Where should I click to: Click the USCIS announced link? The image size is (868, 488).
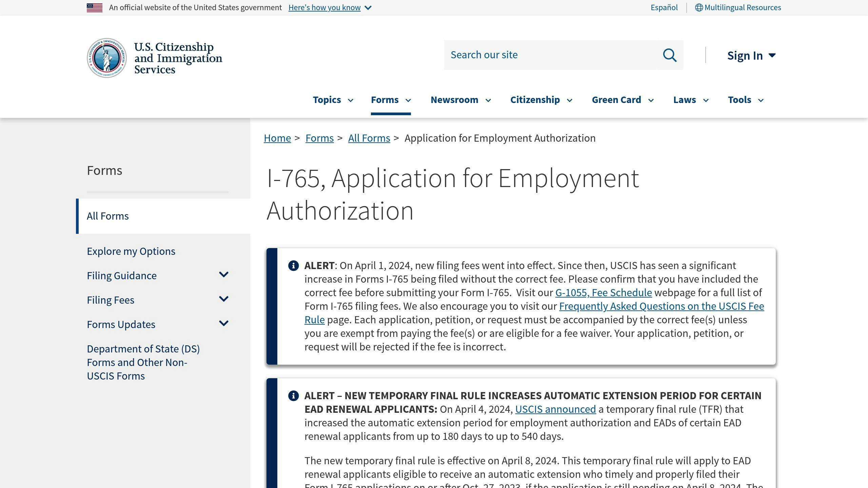click(555, 409)
